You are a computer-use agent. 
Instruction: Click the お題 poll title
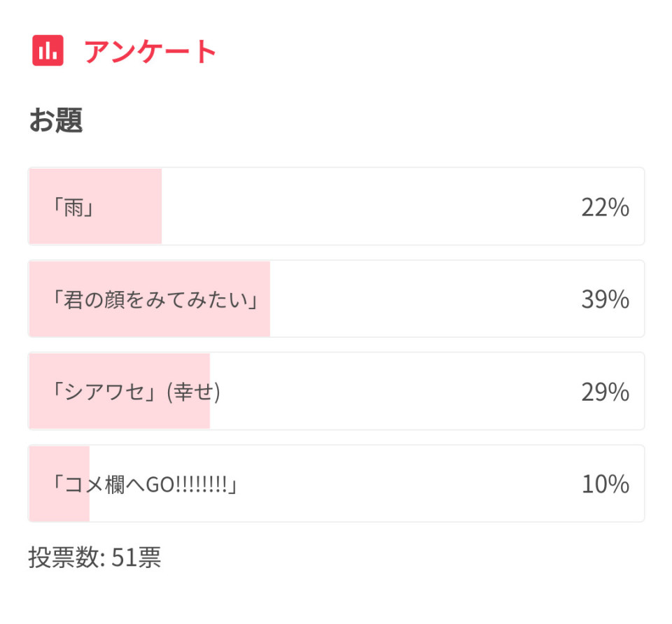click(56, 120)
